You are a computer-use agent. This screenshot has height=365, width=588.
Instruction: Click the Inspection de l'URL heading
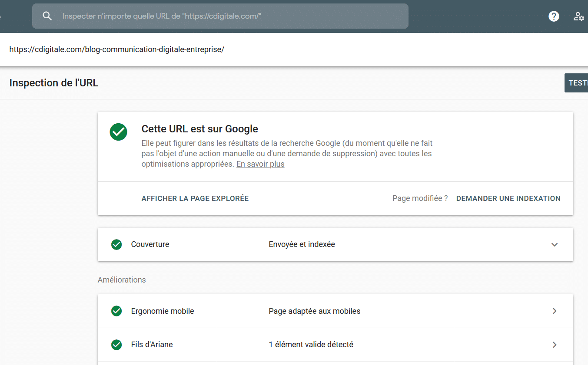click(x=54, y=83)
